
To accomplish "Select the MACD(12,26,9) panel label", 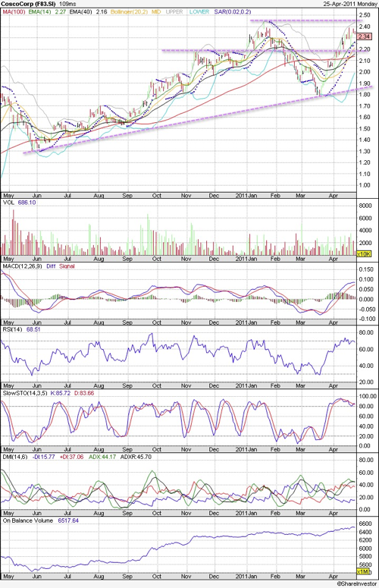I will tap(22, 266).
